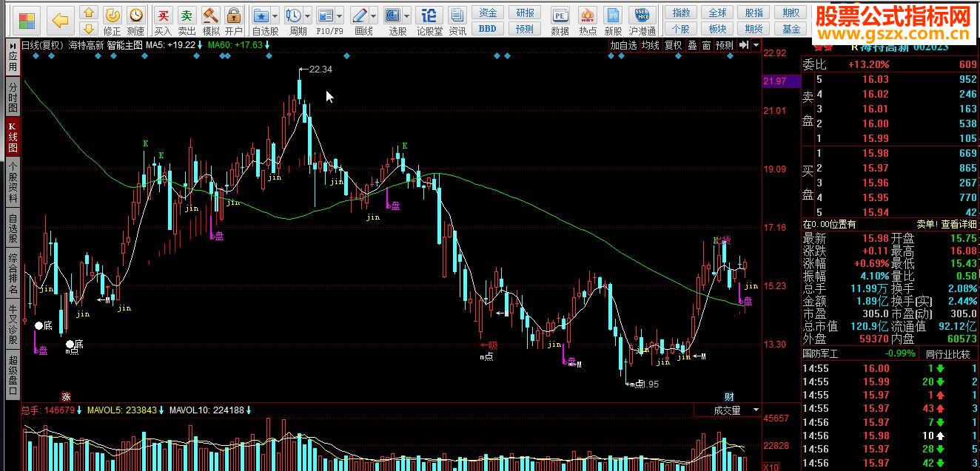The image size is (980, 471).
Task: Expand the 画线 drawing tools dropdown arrow
Action: click(x=373, y=16)
